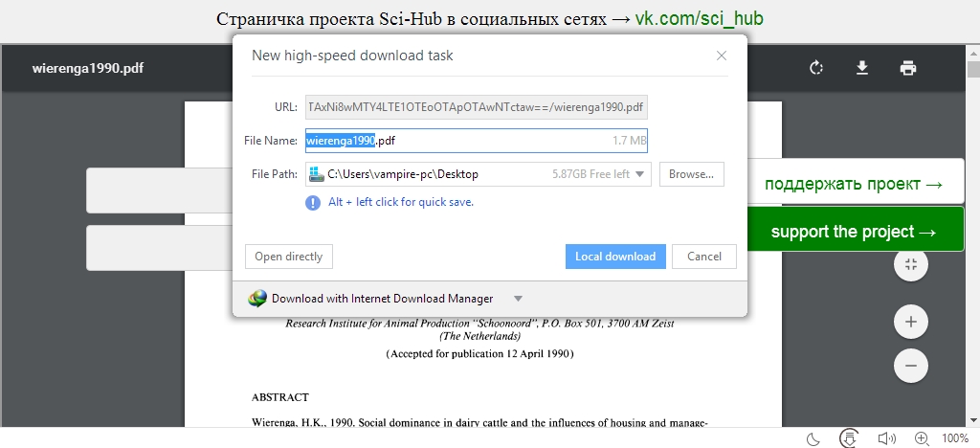This screenshot has width=980, height=448.
Task: Click the green support the project button
Action: pos(855,230)
